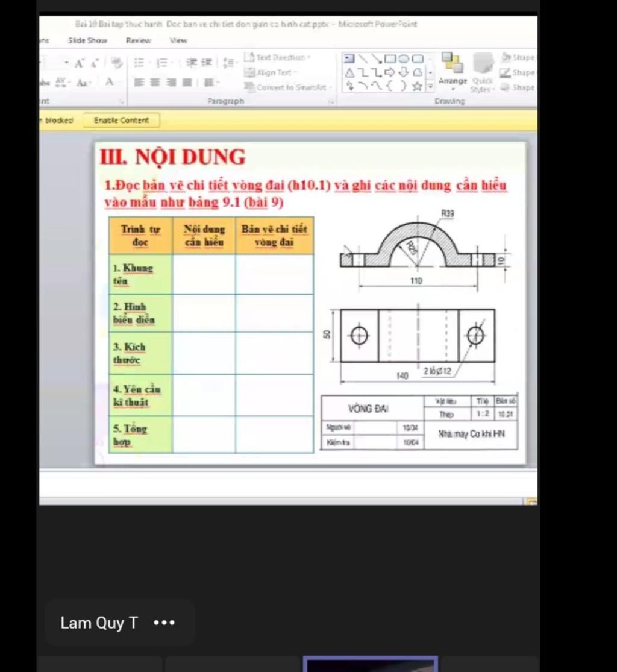Select the Curve shape

[x=377, y=86]
